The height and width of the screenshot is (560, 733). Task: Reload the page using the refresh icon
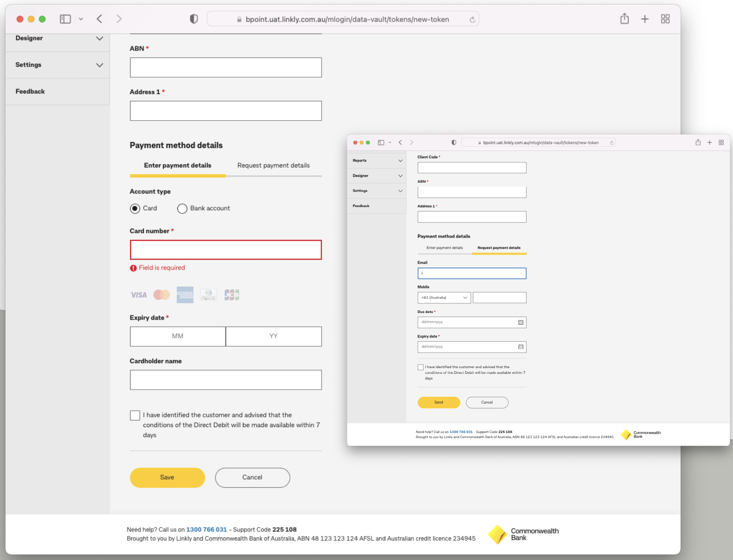click(x=472, y=19)
